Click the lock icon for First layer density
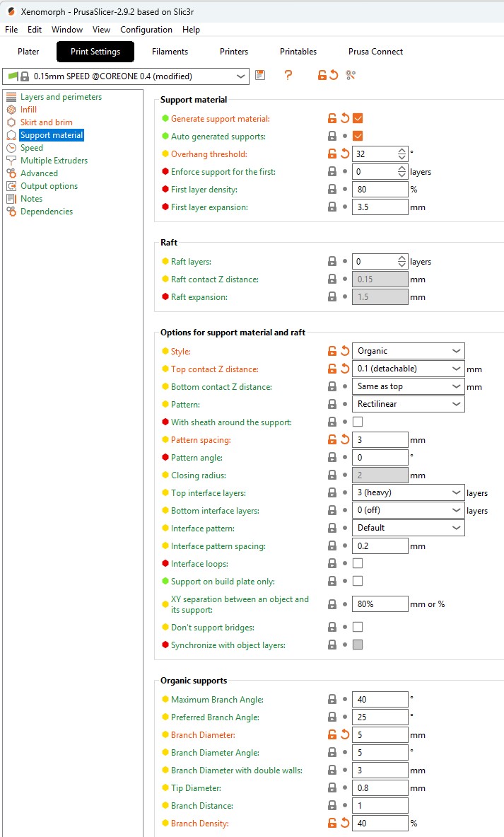This screenshot has width=504, height=837. point(332,189)
